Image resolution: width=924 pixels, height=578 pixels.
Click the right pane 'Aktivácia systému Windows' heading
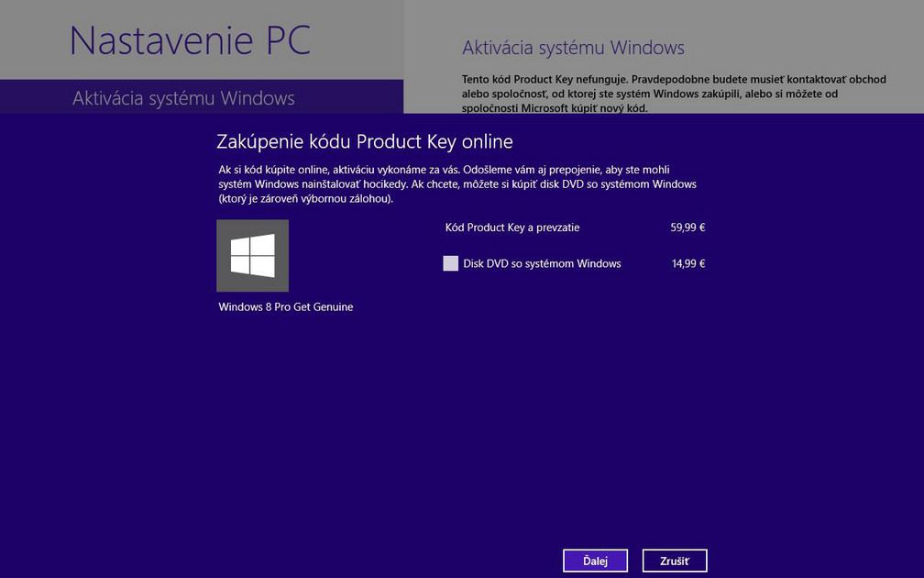(x=573, y=48)
